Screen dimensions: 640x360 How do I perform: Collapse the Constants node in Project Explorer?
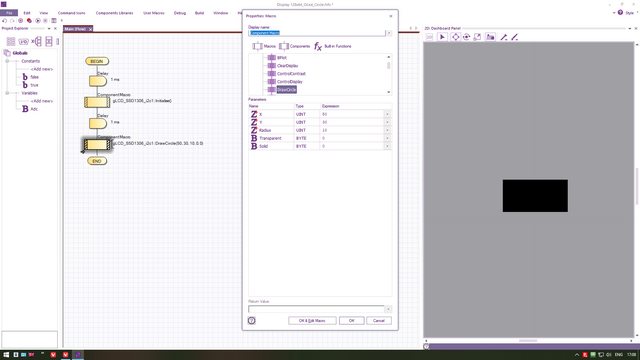click(x=7, y=61)
